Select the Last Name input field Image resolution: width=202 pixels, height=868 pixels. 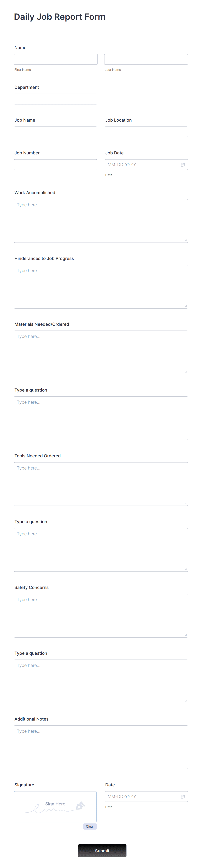click(x=146, y=59)
